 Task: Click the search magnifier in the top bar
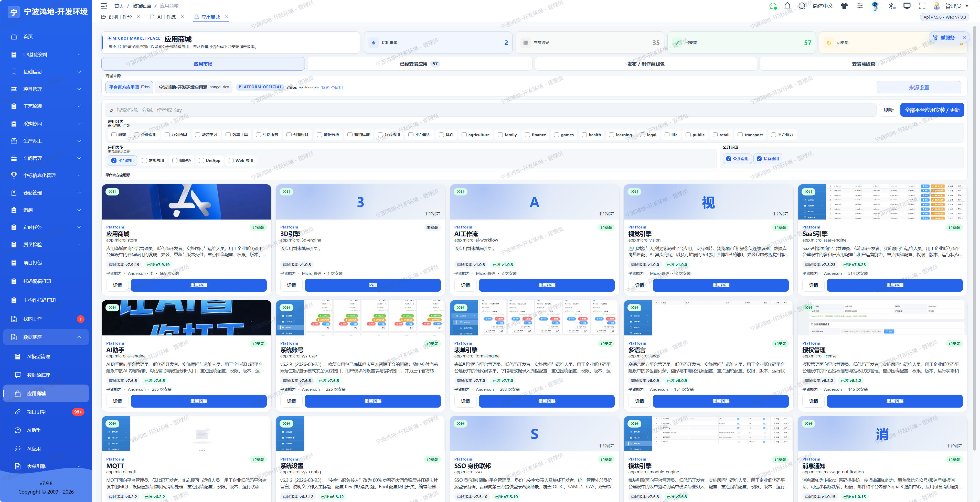tap(802, 6)
